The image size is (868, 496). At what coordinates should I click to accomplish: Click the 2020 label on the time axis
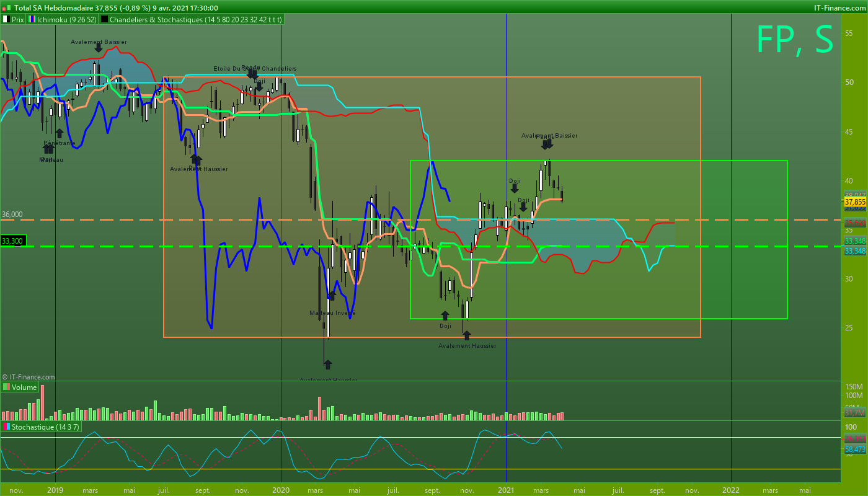click(x=281, y=490)
